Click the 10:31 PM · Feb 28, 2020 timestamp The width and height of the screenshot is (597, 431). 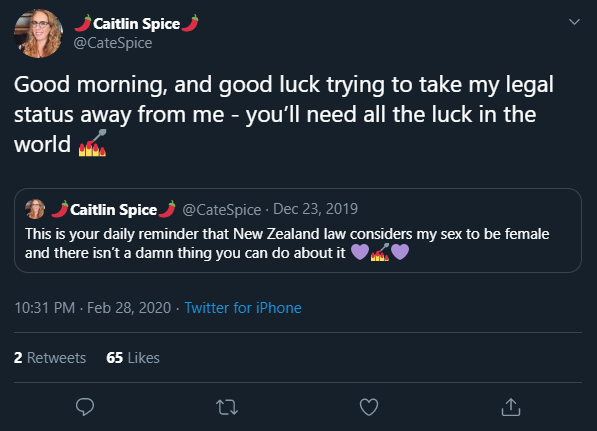click(x=93, y=308)
